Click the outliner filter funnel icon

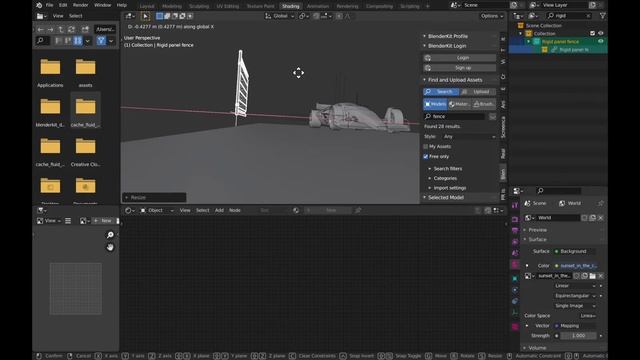[x=602, y=16]
